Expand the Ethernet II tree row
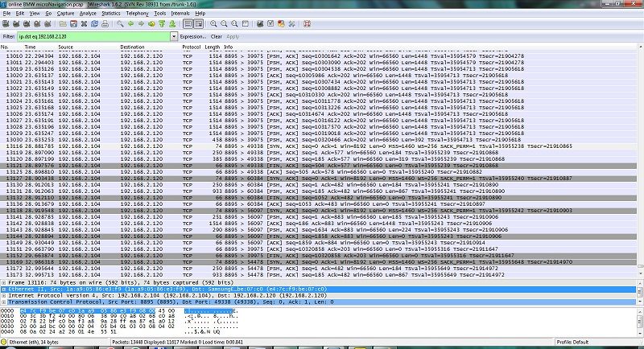Viewport: 644px width, 349px height. click(4, 289)
